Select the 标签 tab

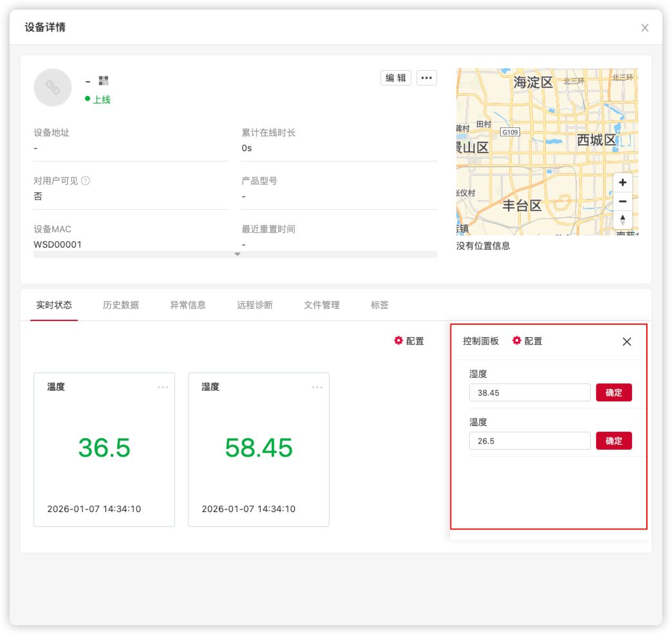(380, 305)
